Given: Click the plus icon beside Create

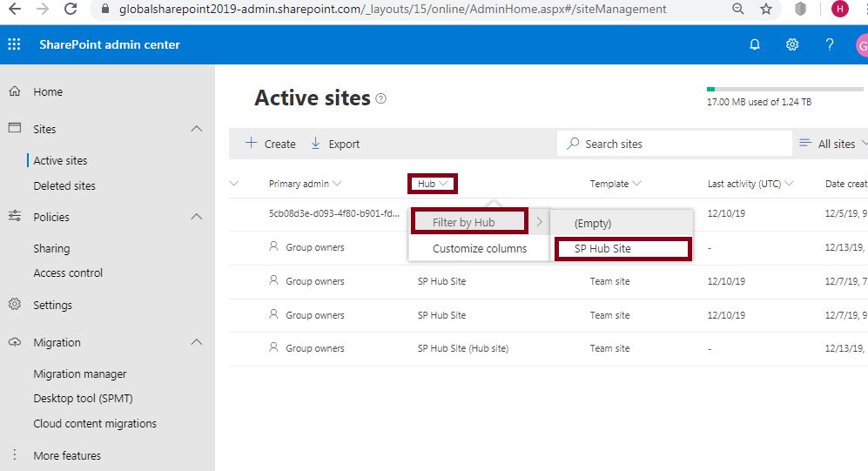Looking at the screenshot, I should click(251, 143).
